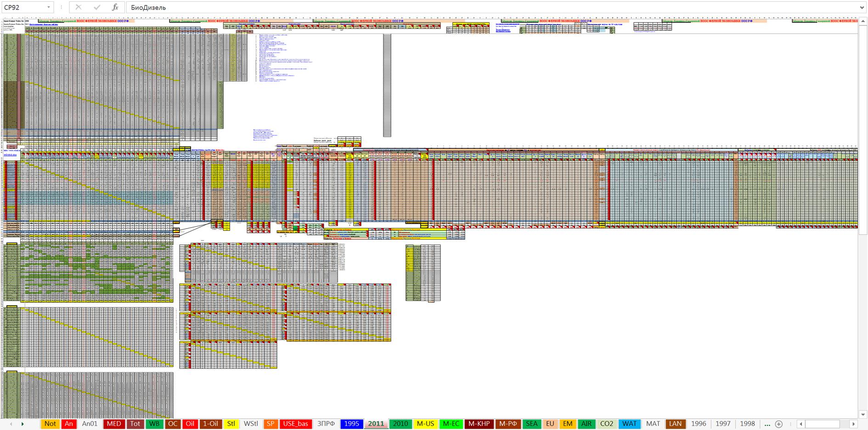Click into the CP92 Name Box
868x430 pixels.
pos(23,7)
